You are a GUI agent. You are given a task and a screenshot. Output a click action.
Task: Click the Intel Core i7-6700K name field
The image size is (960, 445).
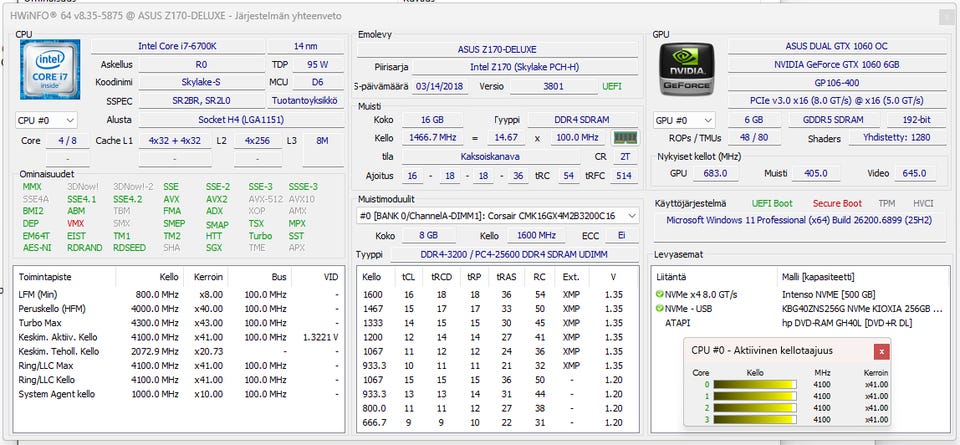175,46
